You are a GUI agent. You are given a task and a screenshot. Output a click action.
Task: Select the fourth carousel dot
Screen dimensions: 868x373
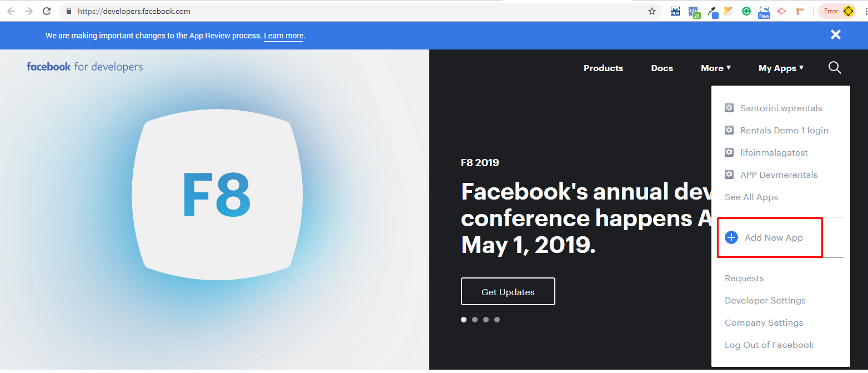point(497,320)
